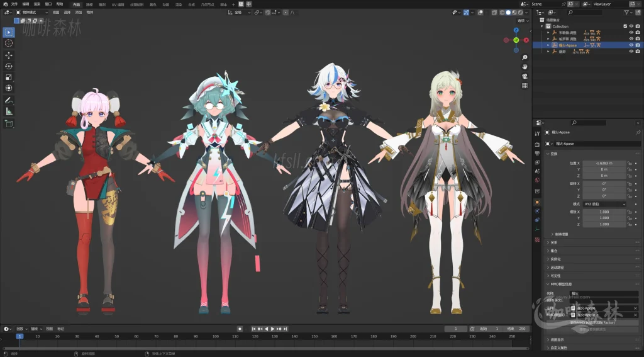Select the Move tool
The width and height of the screenshot is (644, 357).
click(9, 55)
